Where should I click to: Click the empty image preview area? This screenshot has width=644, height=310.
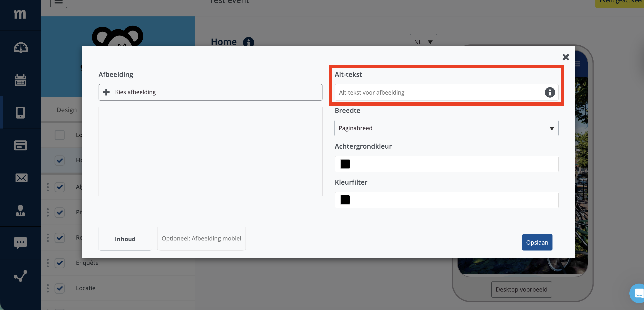click(x=210, y=151)
